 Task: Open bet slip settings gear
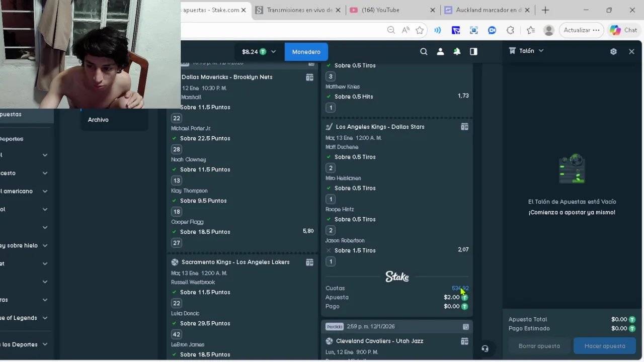613,51
